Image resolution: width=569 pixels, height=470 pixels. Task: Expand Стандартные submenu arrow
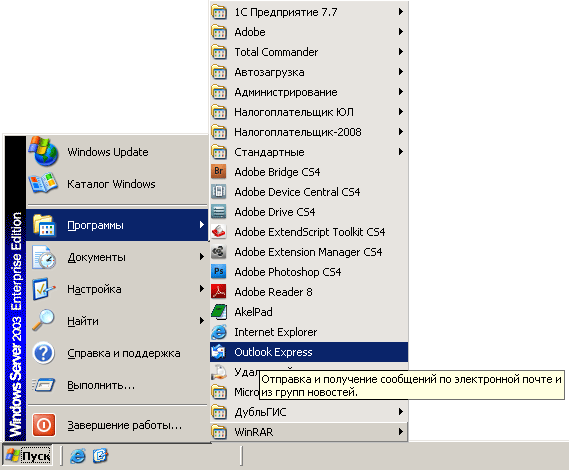point(401,151)
